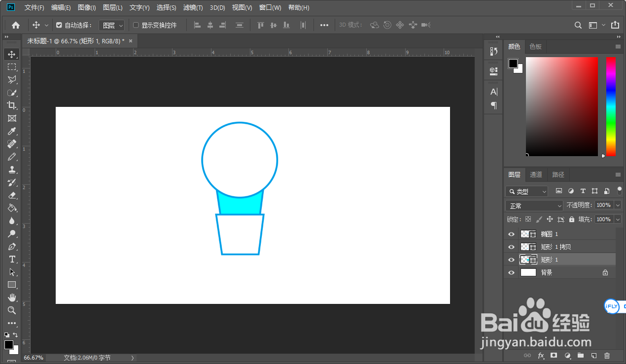Select the Eyedropper tool
Screen dimensions: 626x364
(12, 131)
